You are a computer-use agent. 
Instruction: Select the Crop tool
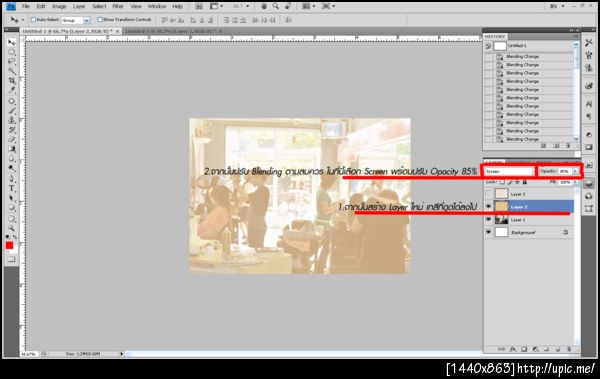(11, 80)
